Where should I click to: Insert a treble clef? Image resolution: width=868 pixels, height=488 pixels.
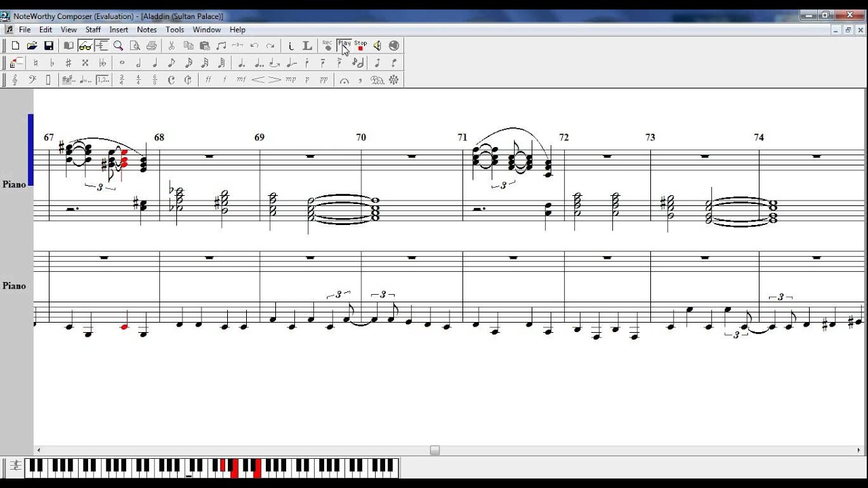point(14,79)
